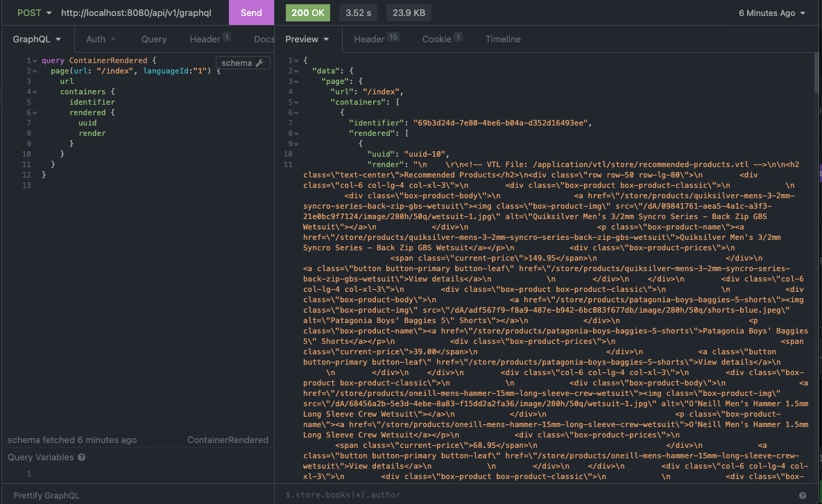Click the Query Variables label
The image size is (822, 504).
coord(40,457)
